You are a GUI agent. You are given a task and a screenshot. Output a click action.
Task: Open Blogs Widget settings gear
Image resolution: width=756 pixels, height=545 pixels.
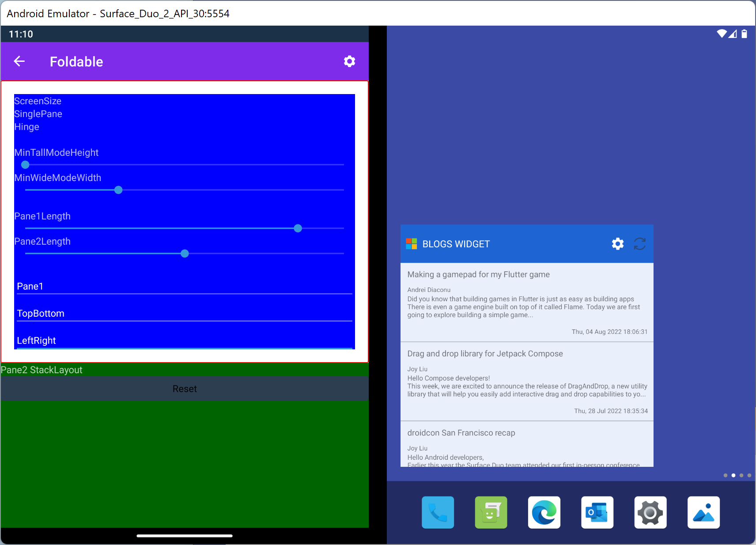coord(618,244)
